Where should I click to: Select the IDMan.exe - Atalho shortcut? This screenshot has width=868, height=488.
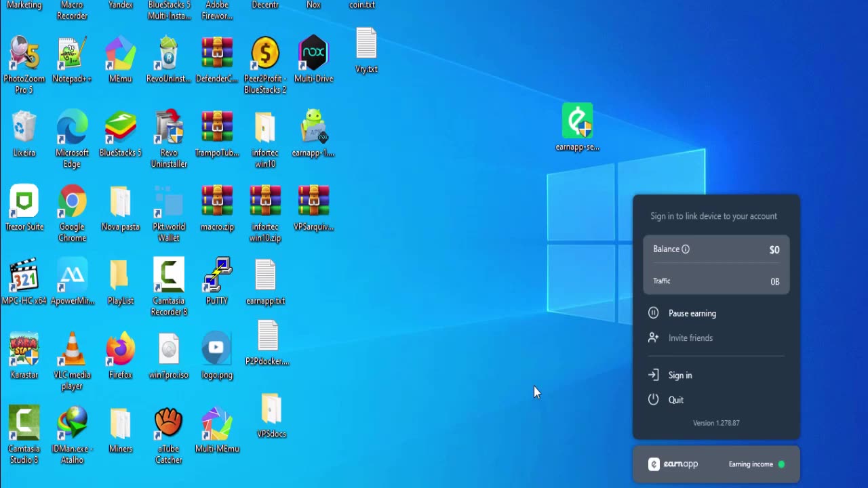72,434
